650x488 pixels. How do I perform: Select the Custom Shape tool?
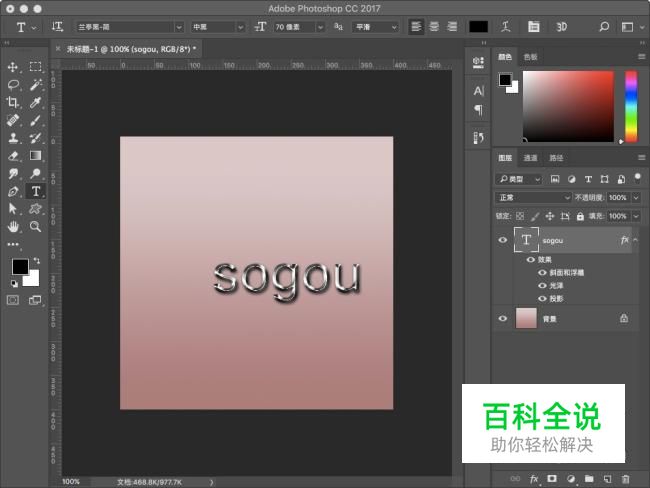(35, 209)
